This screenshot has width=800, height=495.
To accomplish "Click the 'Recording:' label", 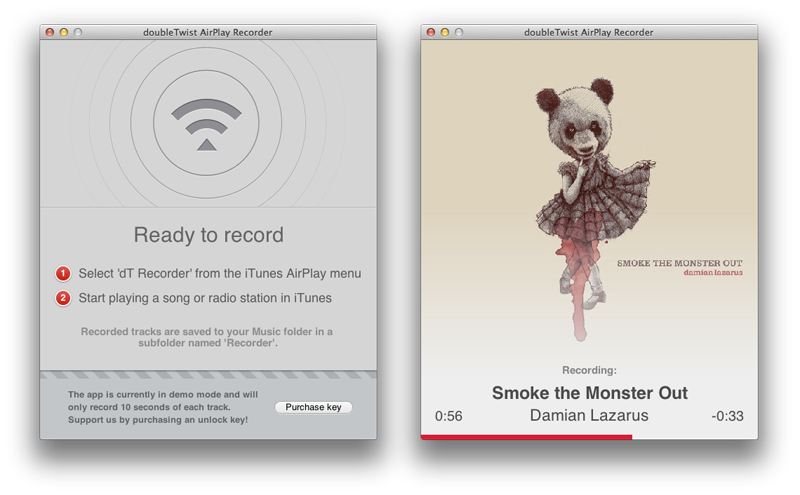I will pos(589,370).
